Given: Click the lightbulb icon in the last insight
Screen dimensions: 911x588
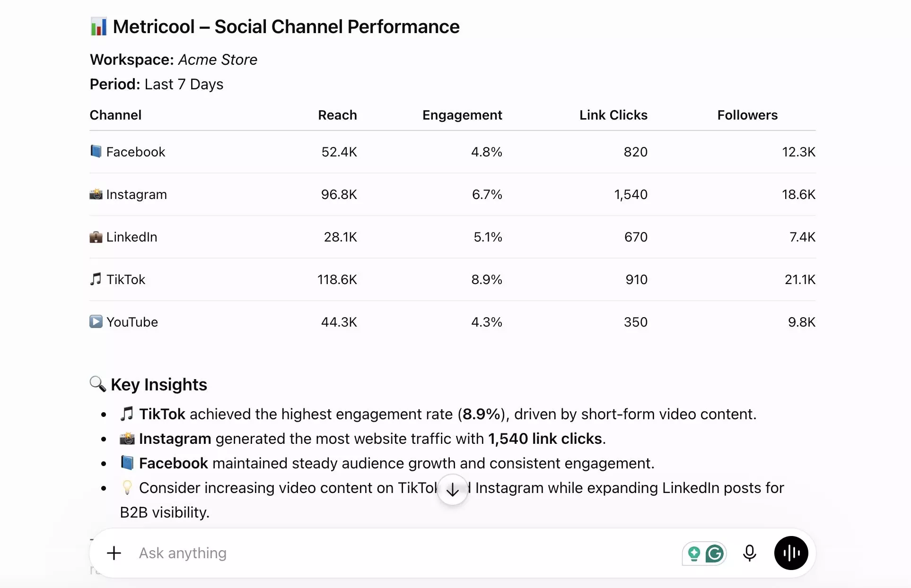Looking at the screenshot, I should pos(127,487).
